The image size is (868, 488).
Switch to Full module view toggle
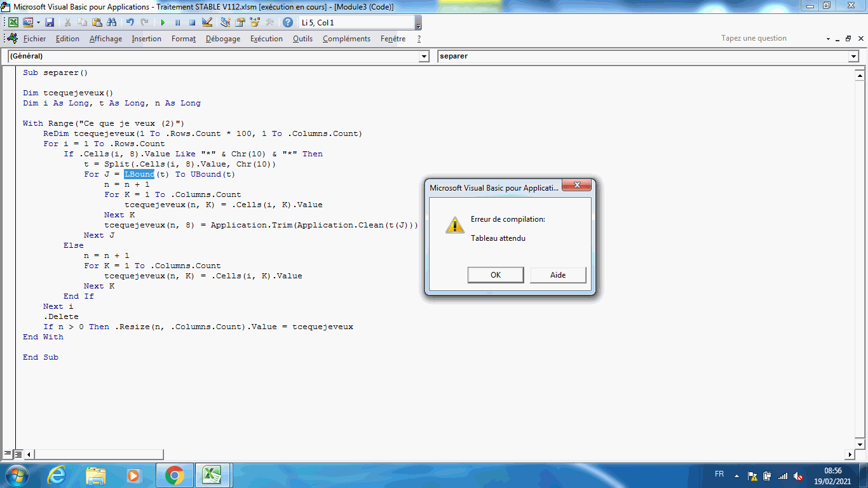pos(18,454)
